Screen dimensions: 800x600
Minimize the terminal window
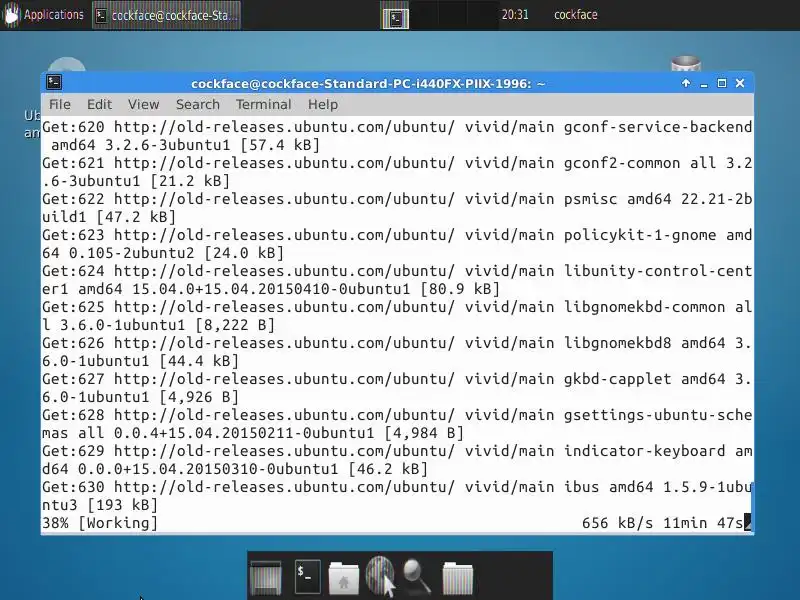[704, 84]
